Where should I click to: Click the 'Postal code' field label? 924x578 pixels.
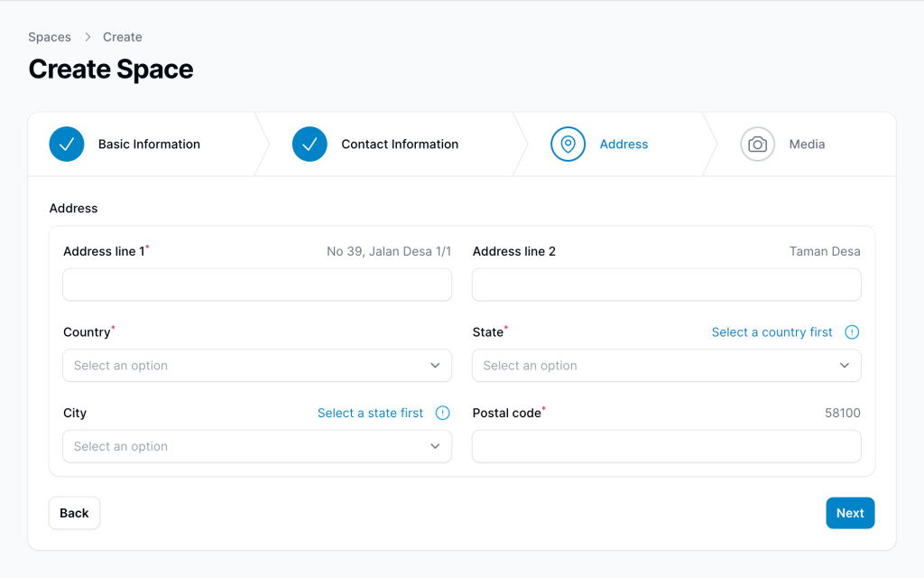click(507, 413)
